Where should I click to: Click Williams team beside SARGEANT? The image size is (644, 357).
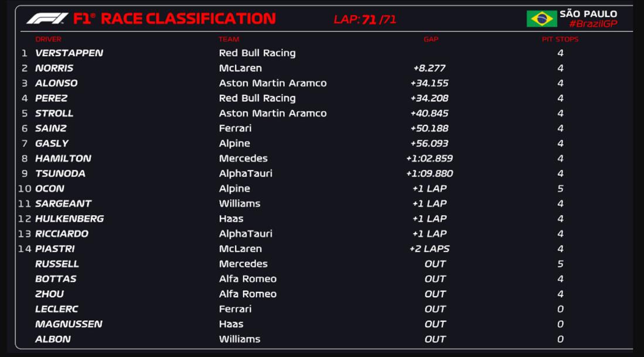[239, 203]
